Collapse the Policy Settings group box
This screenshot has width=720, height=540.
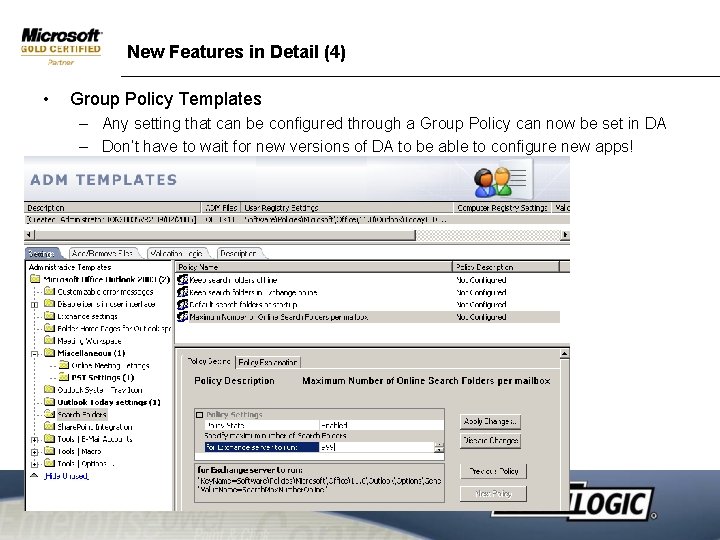199,415
